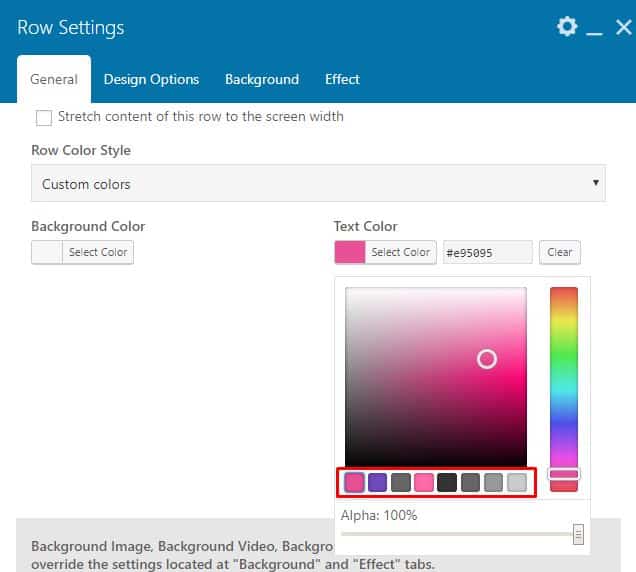Click the circular picker handle in gradient
Viewport: 636px width, 572px height.
coord(487,359)
